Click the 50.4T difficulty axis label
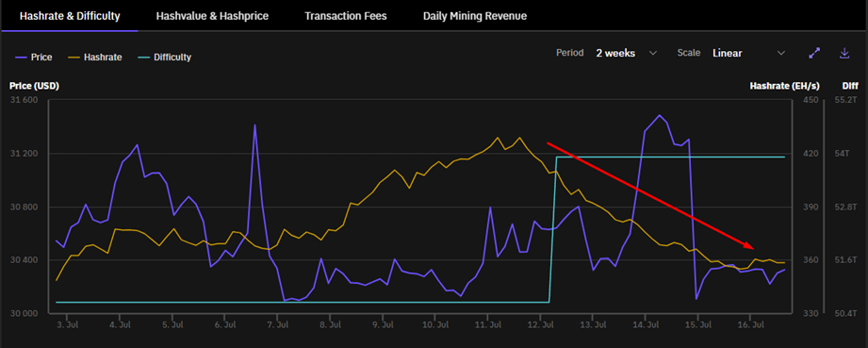Viewport: 868px width, 348px height. (x=845, y=314)
